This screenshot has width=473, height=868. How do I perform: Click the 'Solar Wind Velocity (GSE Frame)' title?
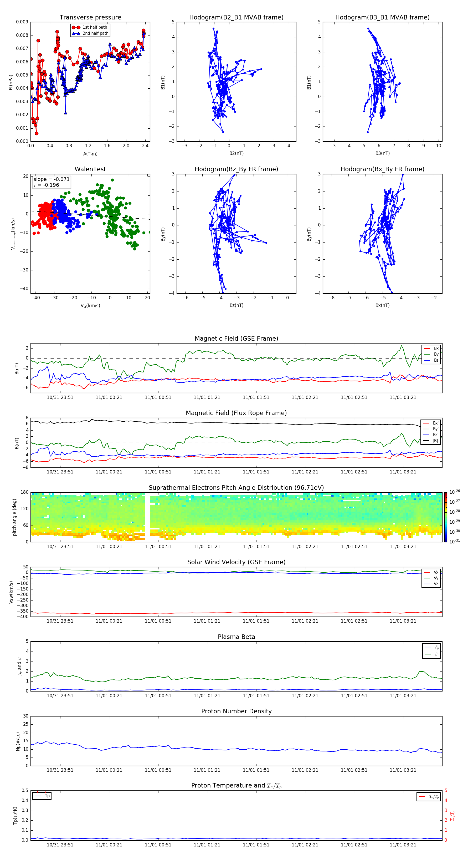(236, 562)
